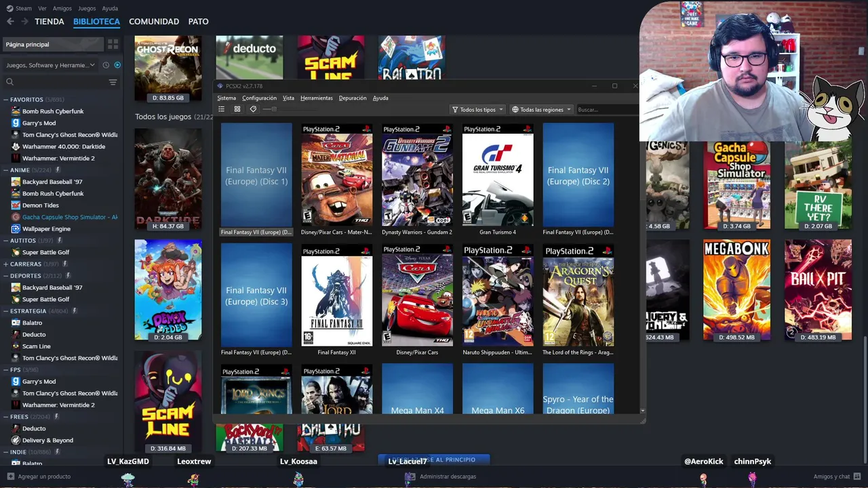Open the PATO profile tab
This screenshot has width=868, height=488.
pyautogui.click(x=198, y=22)
